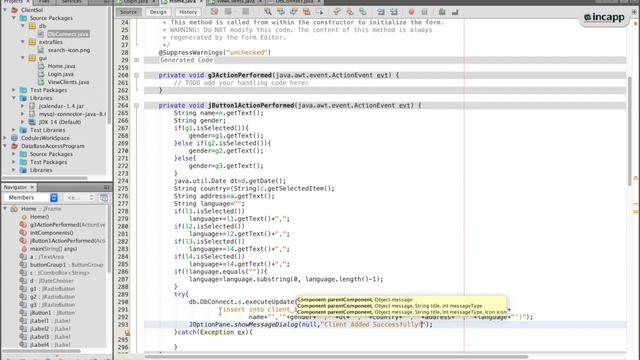
Task: Jump to g3ActionPerformed in Navigator
Action: click(x=67, y=225)
